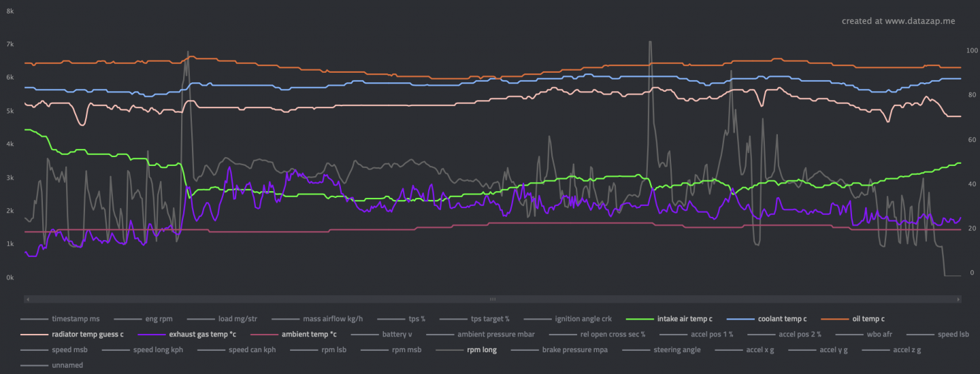The height and width of the screenshot is (374, 980).
Task: Click the 5k left axis label
Action: (10, 111)
